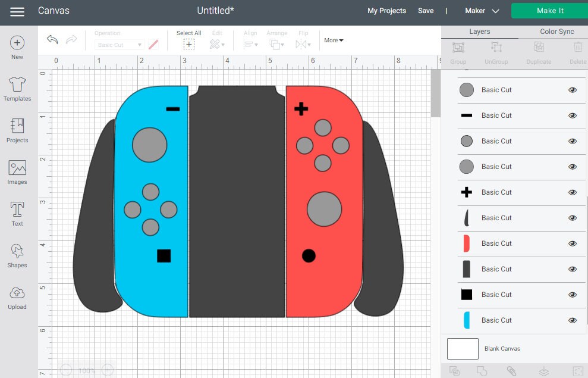Screen dimensions: 588x378
Task: Click the Group icon above the layers
Action: pos(458,46)
